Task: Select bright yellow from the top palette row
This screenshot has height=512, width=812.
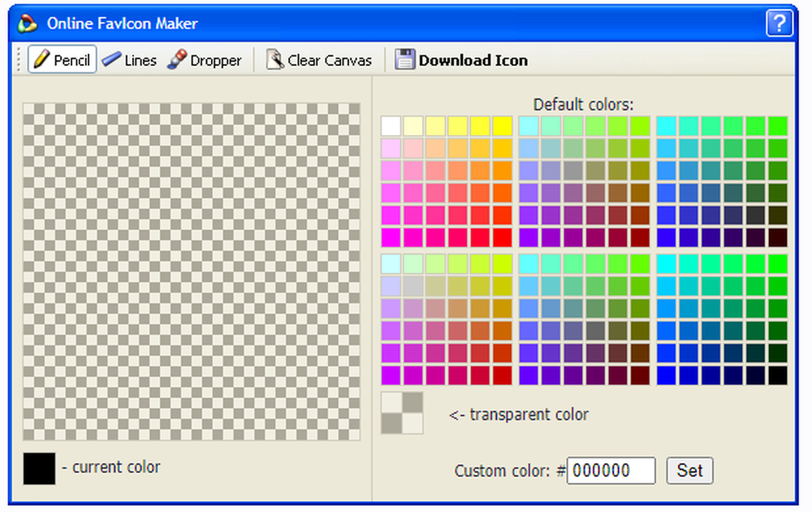Action: point(503,126)
